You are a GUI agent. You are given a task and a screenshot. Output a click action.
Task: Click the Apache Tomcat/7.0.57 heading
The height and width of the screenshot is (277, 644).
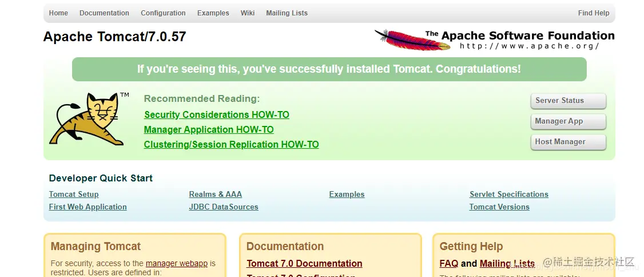[114, 37]
